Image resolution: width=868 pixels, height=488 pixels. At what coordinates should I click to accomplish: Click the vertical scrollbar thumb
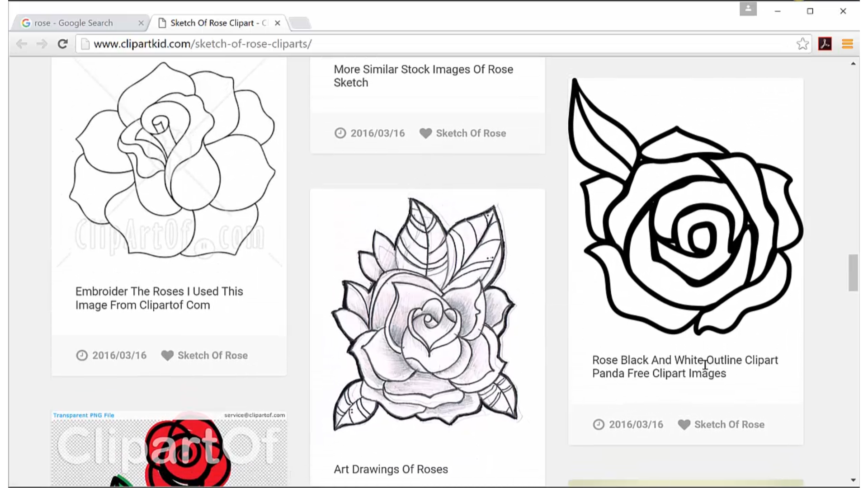(x=853, y=273)
